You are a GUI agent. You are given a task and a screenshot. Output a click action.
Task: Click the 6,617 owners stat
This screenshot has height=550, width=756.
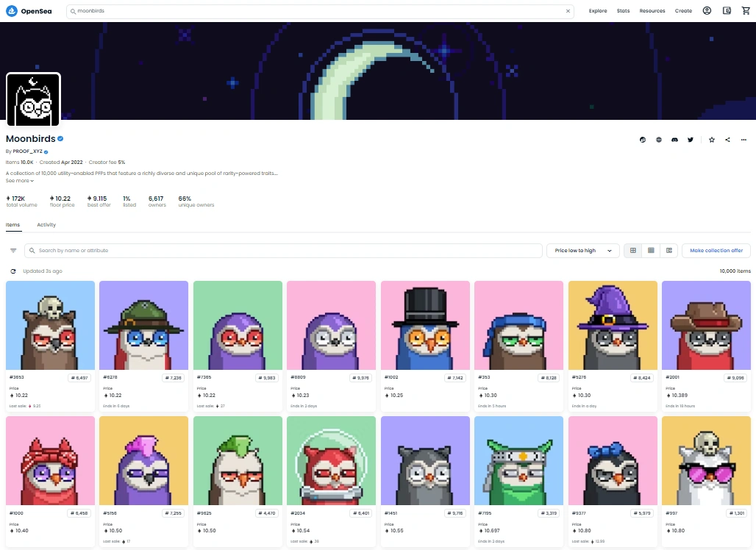[x=157, y=201]
